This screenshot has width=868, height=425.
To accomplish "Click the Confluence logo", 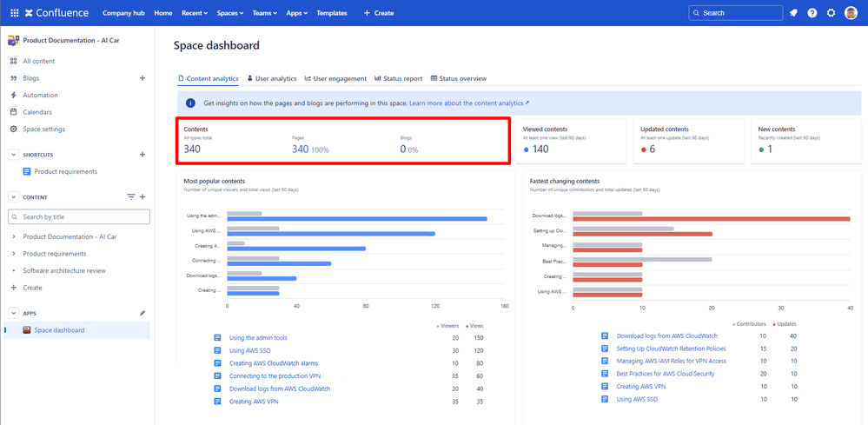I will [x=56, y=13].
